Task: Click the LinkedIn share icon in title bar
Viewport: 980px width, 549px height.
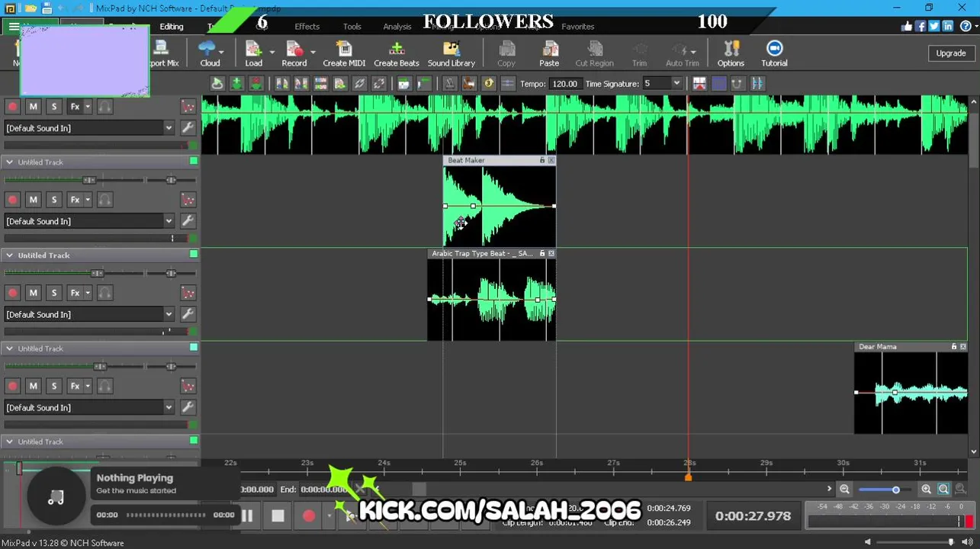Action: (x=947, y=26)
